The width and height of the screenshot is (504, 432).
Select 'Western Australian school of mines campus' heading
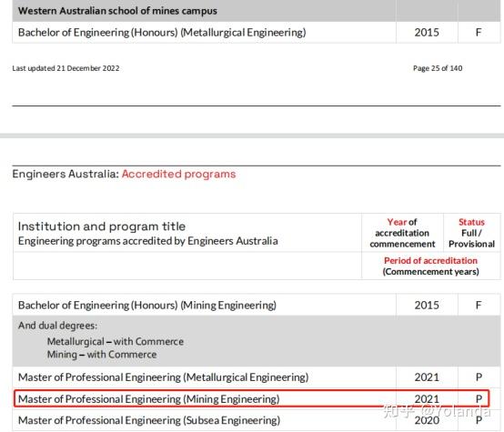coord(117,11)
